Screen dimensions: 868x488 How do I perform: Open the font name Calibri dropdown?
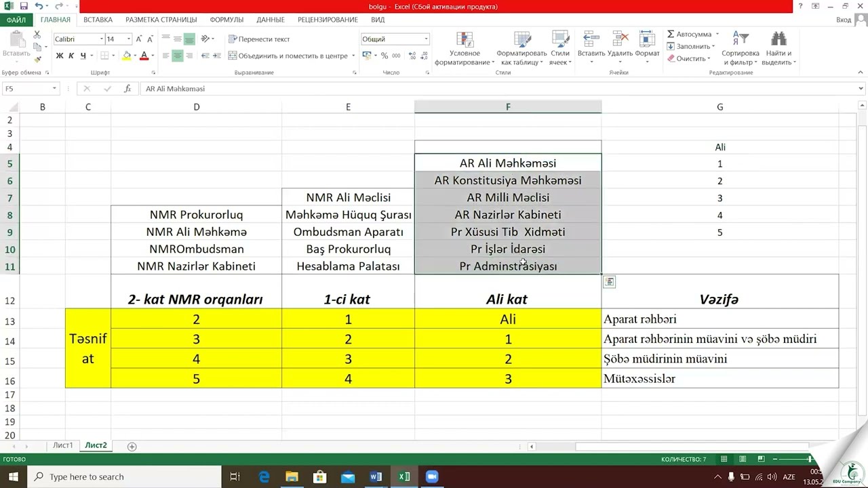(102, 39)
